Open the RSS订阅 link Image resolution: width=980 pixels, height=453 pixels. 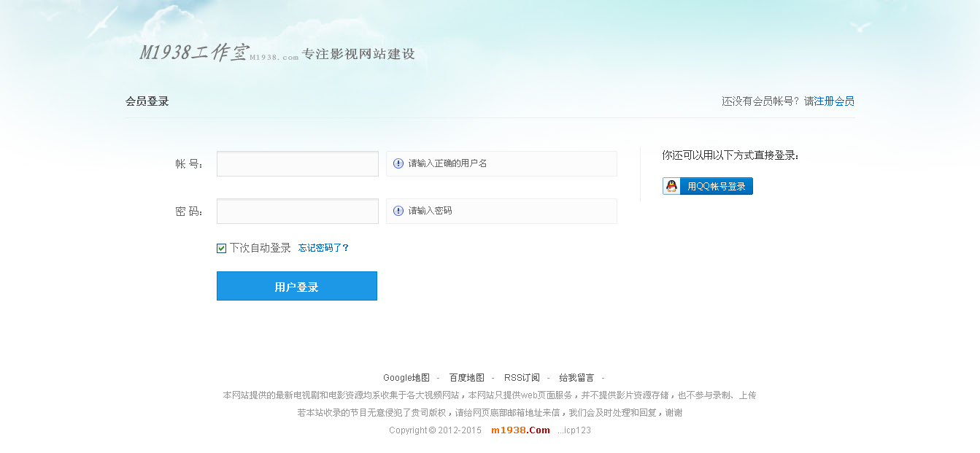pos(520,377)
